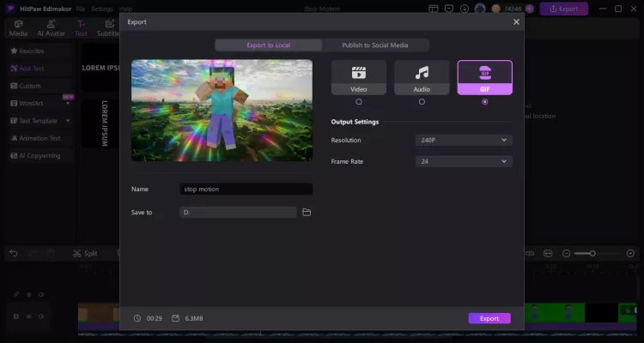Click the layout switch icon in title bar
Screen dimensions: 644x343
click(x=434, y=9)
